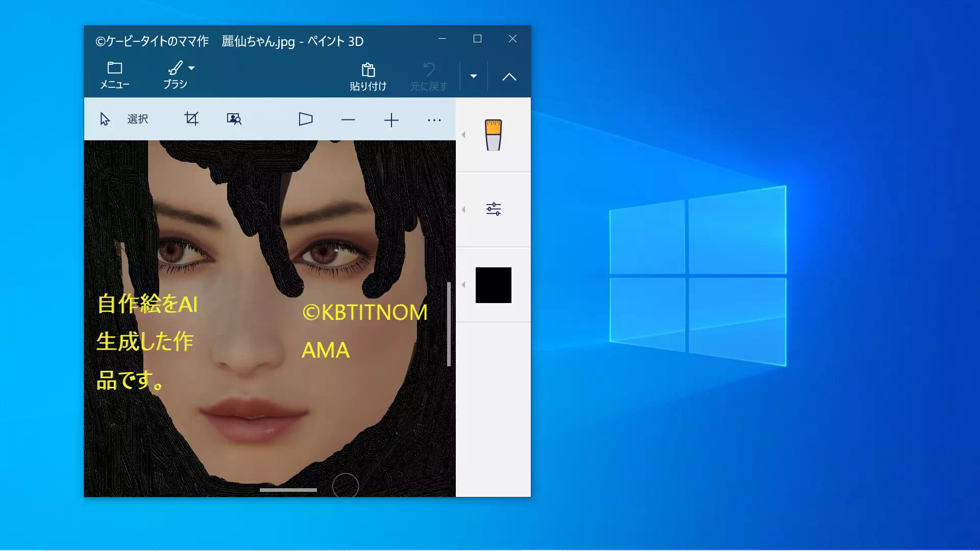This screenshot has width=980, height=551.
Task: Click the horizontal canvas scrollbar
Action: point(288,490)
